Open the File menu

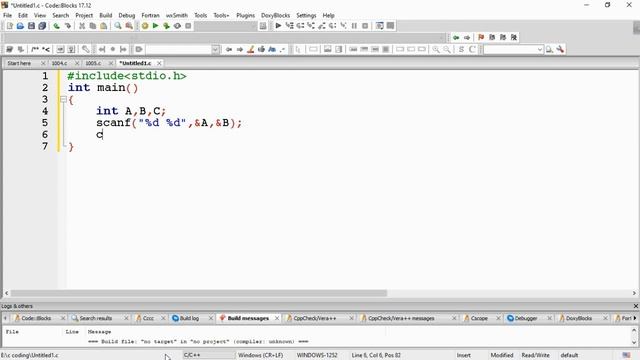[7, 15]
